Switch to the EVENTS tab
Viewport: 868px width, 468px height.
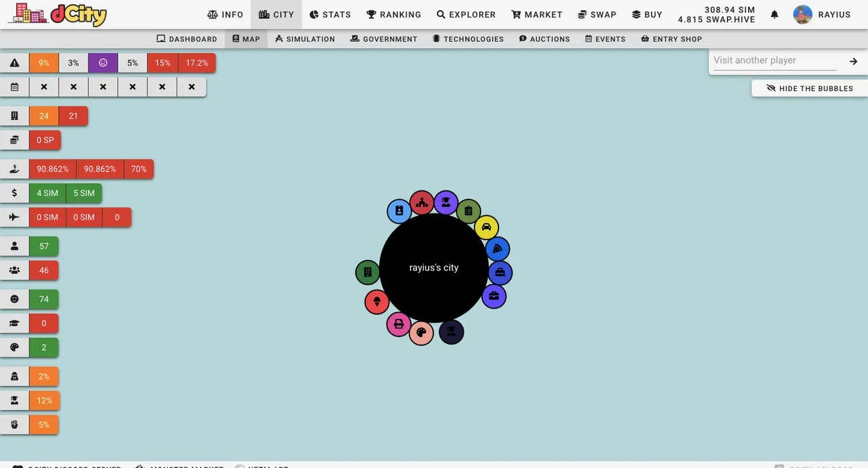[x=606, y=39]
